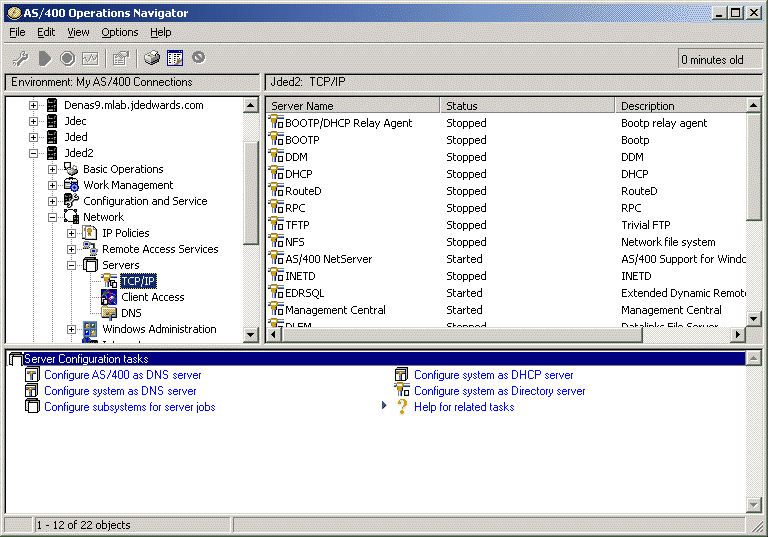Click the question mark help icon

point(402,407)
